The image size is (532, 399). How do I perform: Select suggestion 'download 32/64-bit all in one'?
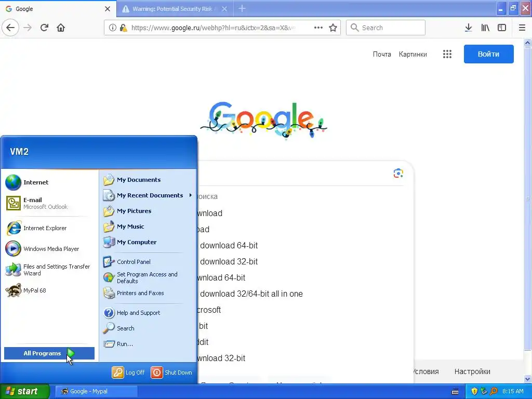point(251,294)
